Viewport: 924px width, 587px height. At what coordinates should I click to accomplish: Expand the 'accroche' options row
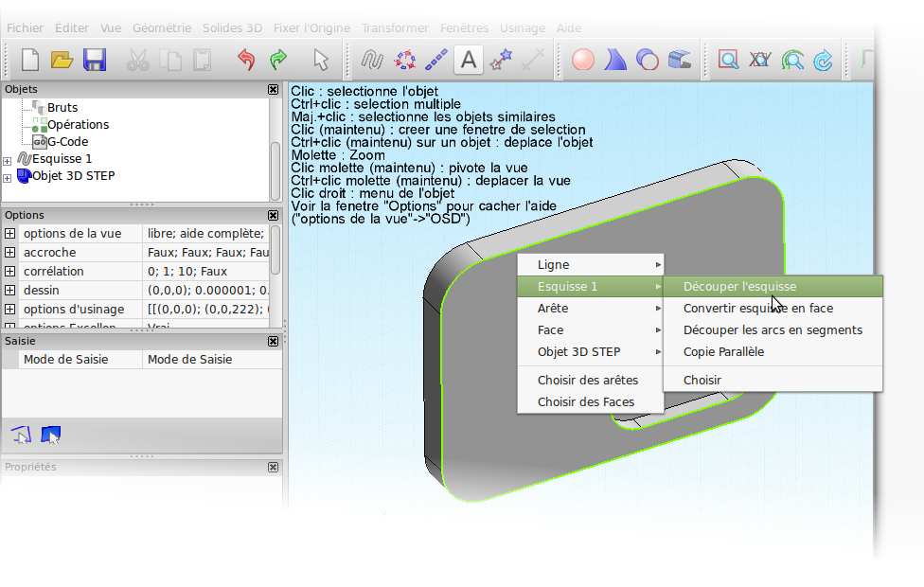pos(10,253)
